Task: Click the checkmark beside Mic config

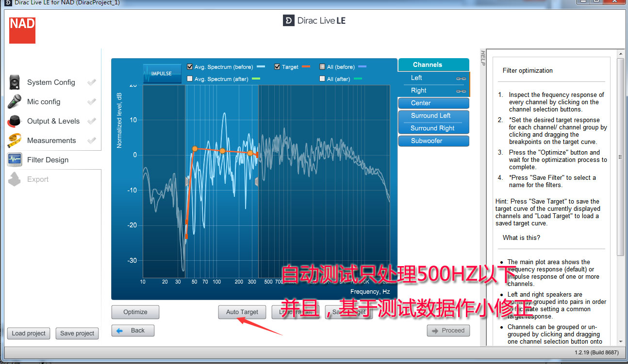Action: click(x=91, y=102)
